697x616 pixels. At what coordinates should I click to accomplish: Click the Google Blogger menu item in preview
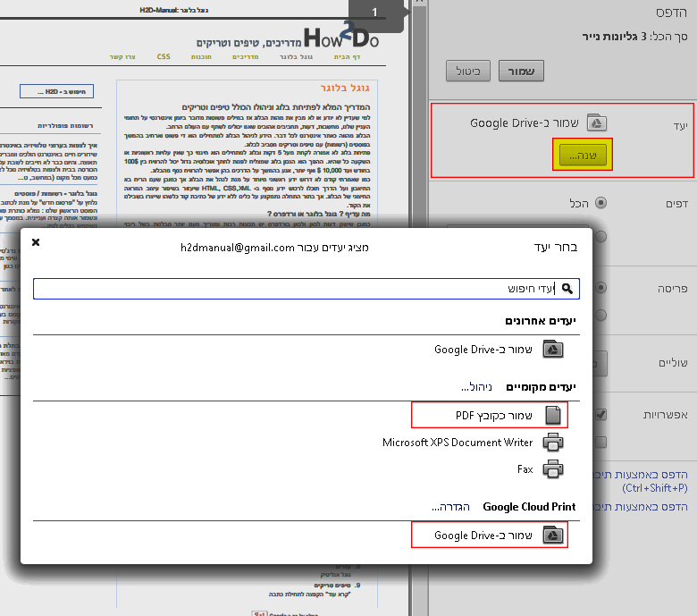point(296,57)
